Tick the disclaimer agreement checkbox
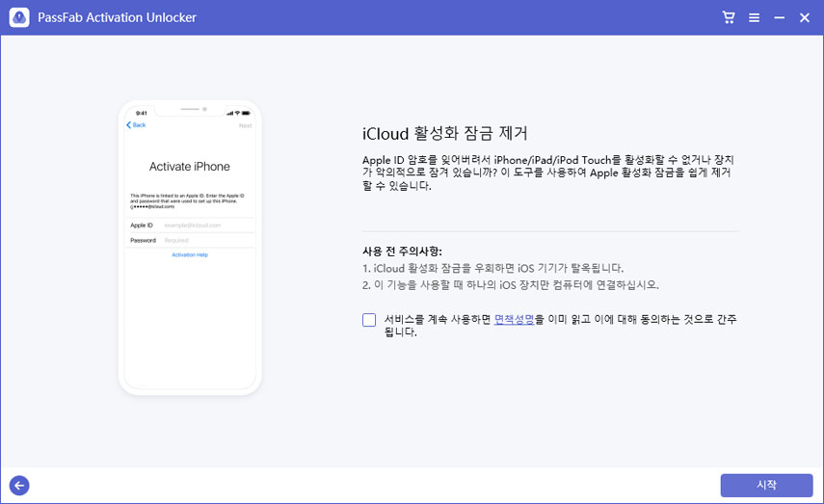Viewport: 824px width, 504px height. click(x=369, y=320)
